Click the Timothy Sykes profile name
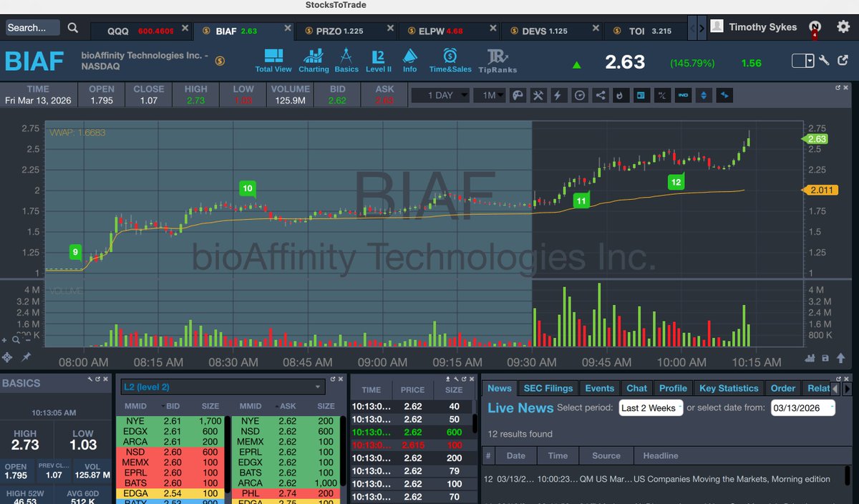 762,27
